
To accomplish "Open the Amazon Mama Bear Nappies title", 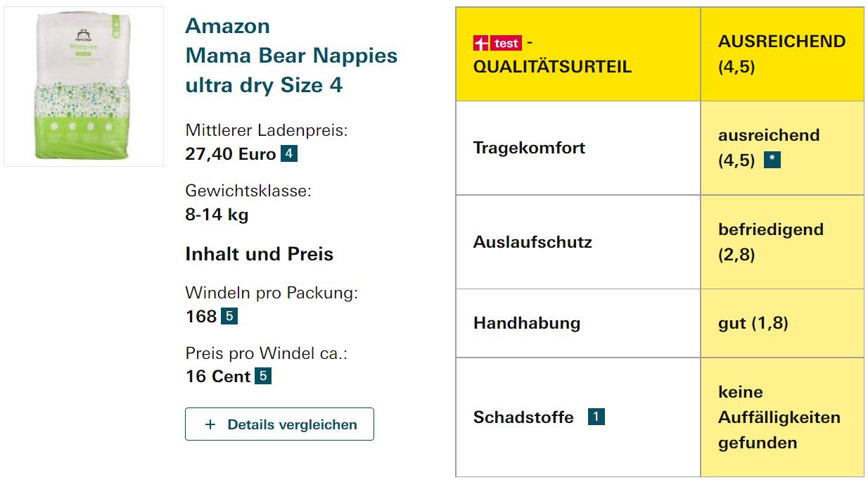I will pyautogui.click(x=291, y=56).
